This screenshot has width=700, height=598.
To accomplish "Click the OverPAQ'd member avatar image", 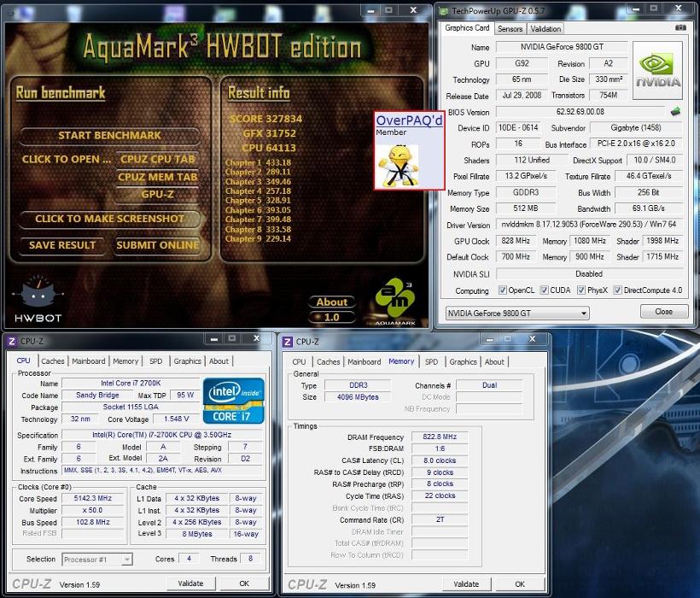I will 399,165.
